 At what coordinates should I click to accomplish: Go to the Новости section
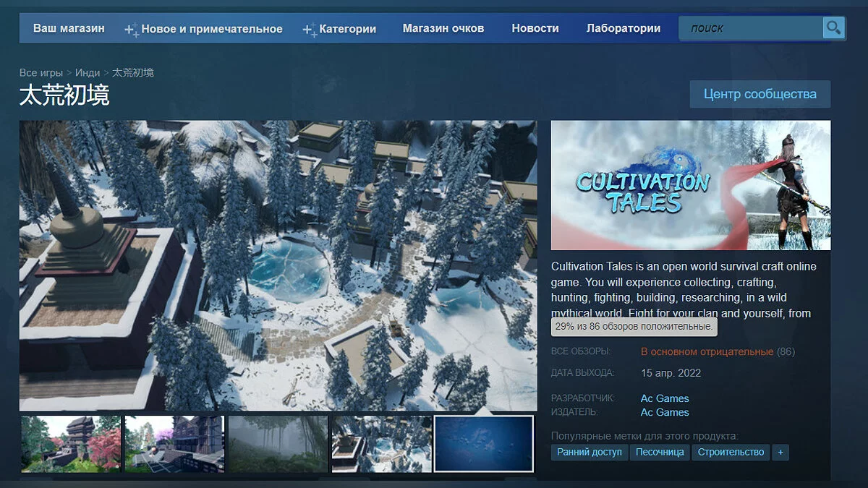click(535, 28)
